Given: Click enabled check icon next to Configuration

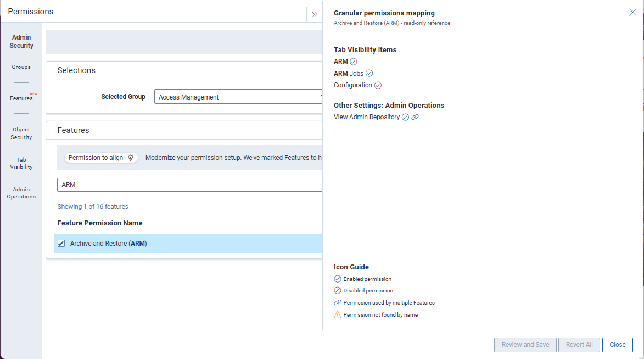Looking at the screenshot, I should pos(378,85).
